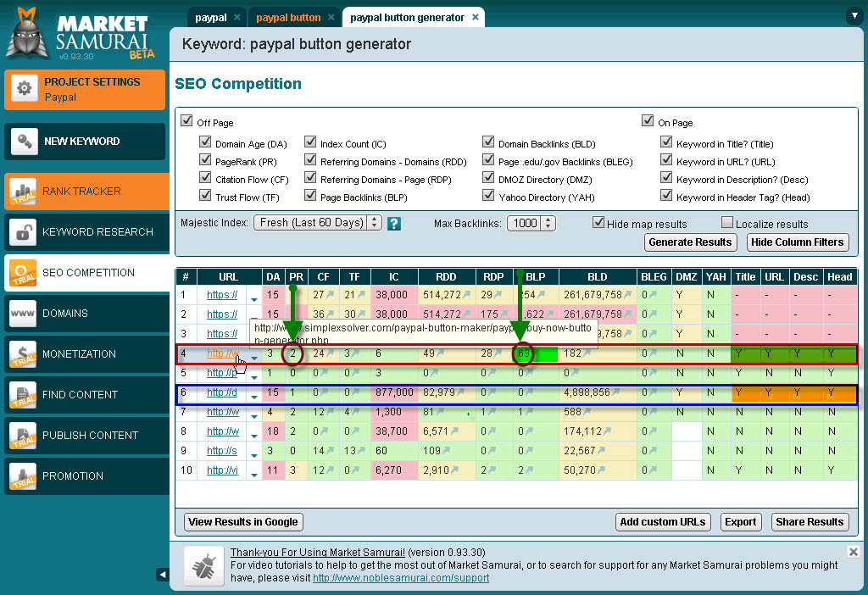This screenshot has width=868, height=595.
Task: Click the Keyword Research padlock icon
Action: [23, 232]
